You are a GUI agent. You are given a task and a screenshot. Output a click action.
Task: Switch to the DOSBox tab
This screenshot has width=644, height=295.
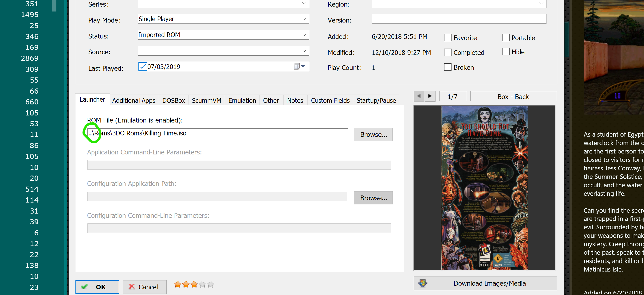click(173, 101)
